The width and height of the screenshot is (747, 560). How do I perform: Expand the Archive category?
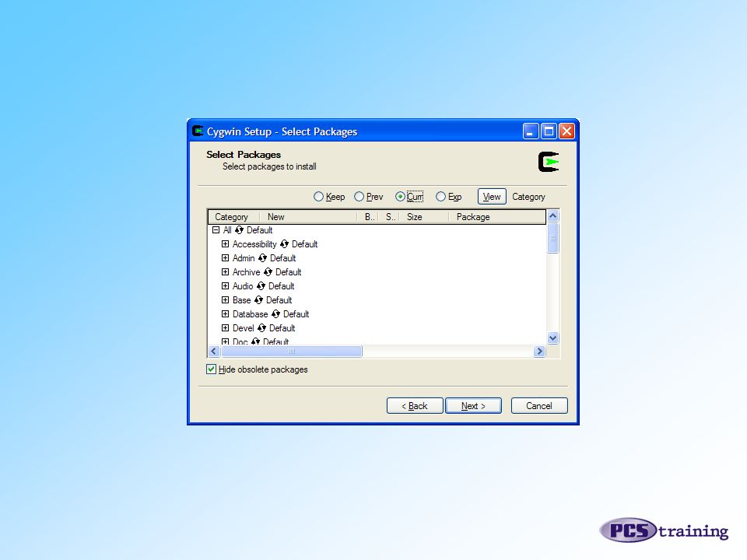[226, 272]
